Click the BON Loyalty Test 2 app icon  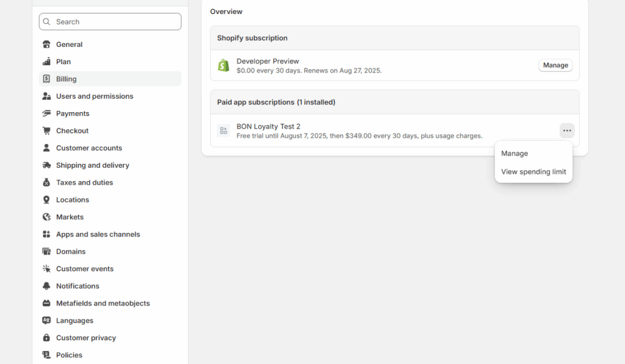223,130
